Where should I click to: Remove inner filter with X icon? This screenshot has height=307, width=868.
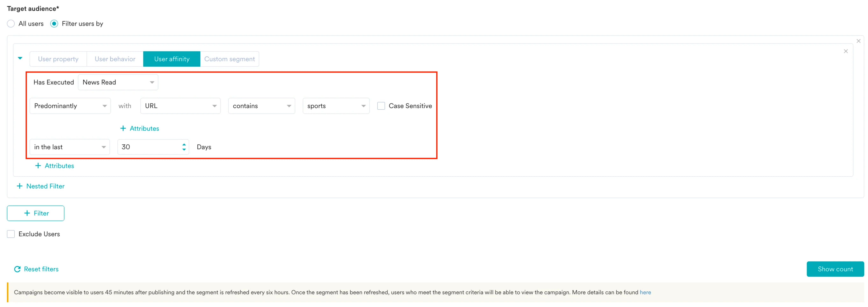tap(845, 51)
